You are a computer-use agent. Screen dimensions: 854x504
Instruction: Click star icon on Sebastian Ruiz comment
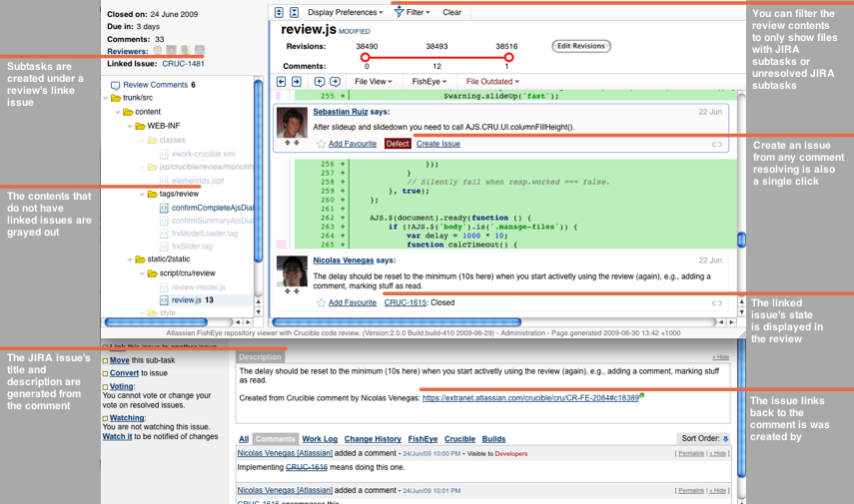[321, 144]
